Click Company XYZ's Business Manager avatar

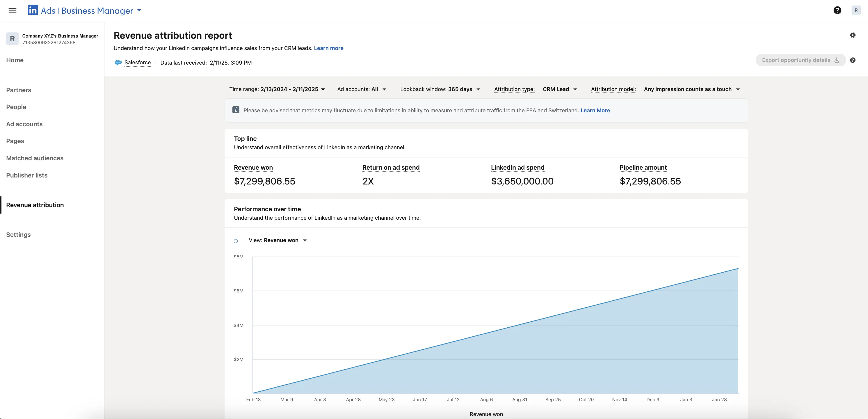click(x=13, y=39)
